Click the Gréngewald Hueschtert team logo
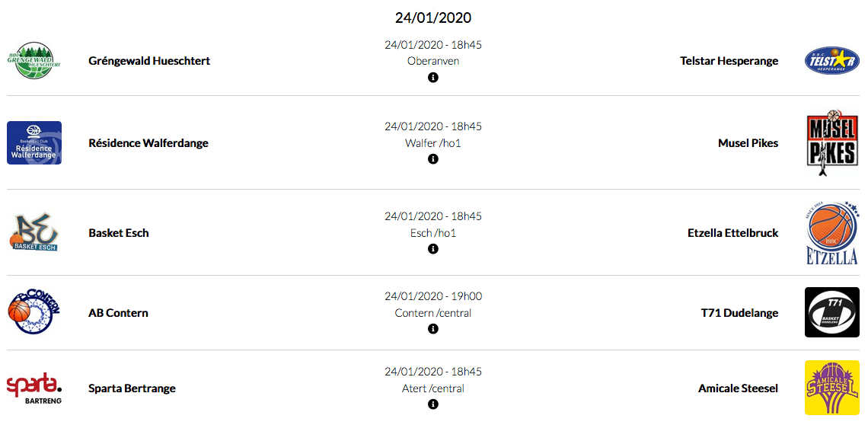The width and height of the screenshot is (868, 425). [x=34, y=61]
